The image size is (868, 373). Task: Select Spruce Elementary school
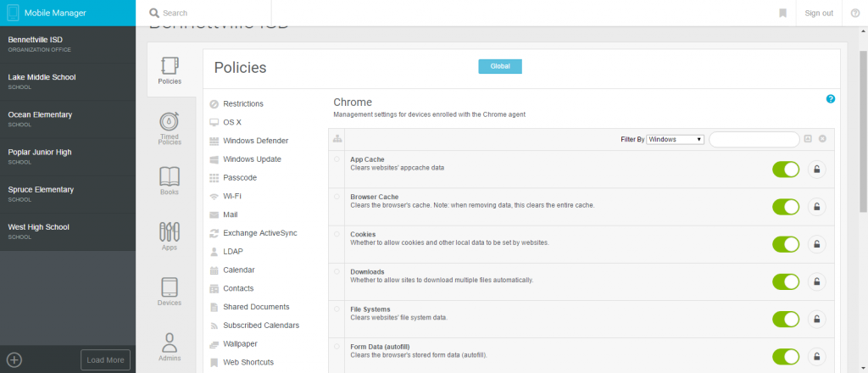68,194
